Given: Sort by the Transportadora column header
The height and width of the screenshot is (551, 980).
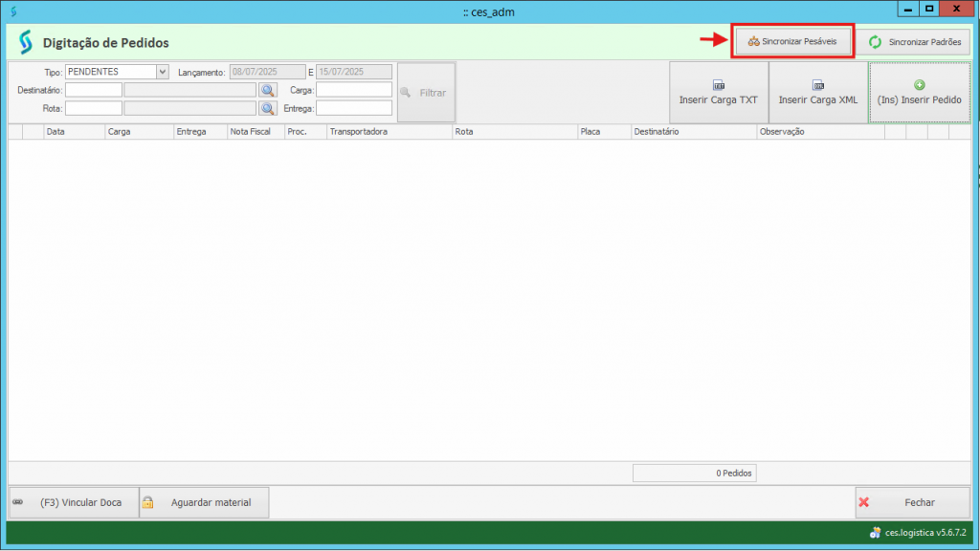Looking at the screenshot, I should 390,132.
